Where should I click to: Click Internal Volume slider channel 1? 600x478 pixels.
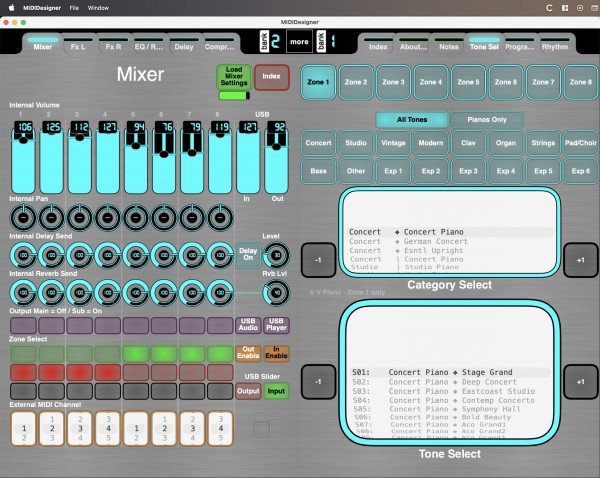(23, 157)
